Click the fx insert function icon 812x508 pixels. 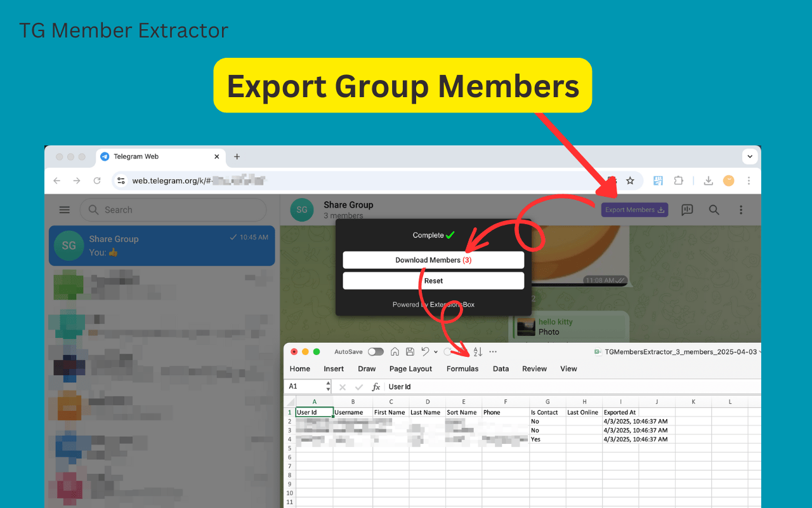point(376,387)
